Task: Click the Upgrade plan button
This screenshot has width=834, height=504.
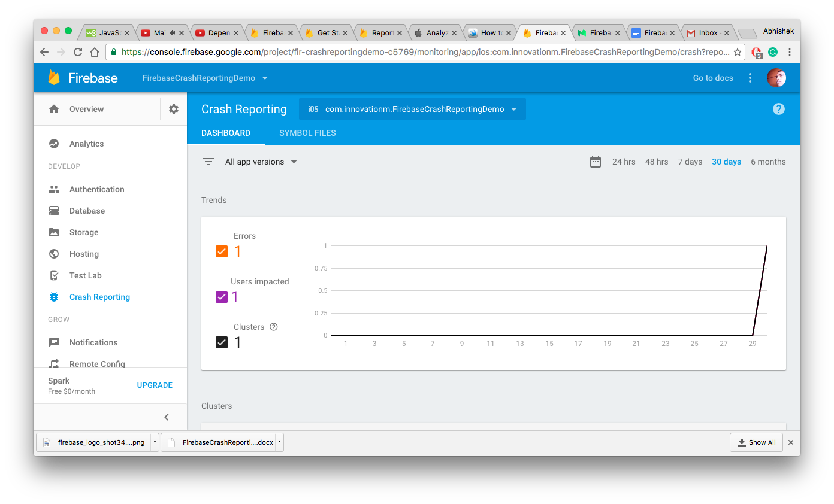Action: [x=155, y=385]
